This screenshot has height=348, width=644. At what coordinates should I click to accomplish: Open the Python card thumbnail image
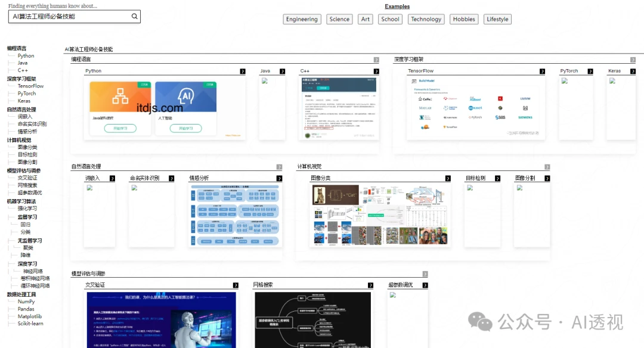pyautogui.click(x=165, y=108)
